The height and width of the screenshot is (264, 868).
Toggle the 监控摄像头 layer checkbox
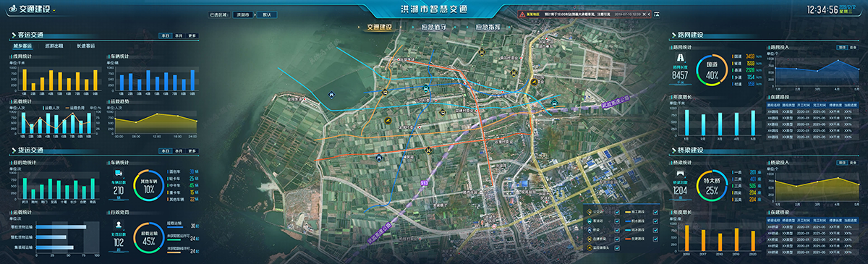click(x=617, y=248)
